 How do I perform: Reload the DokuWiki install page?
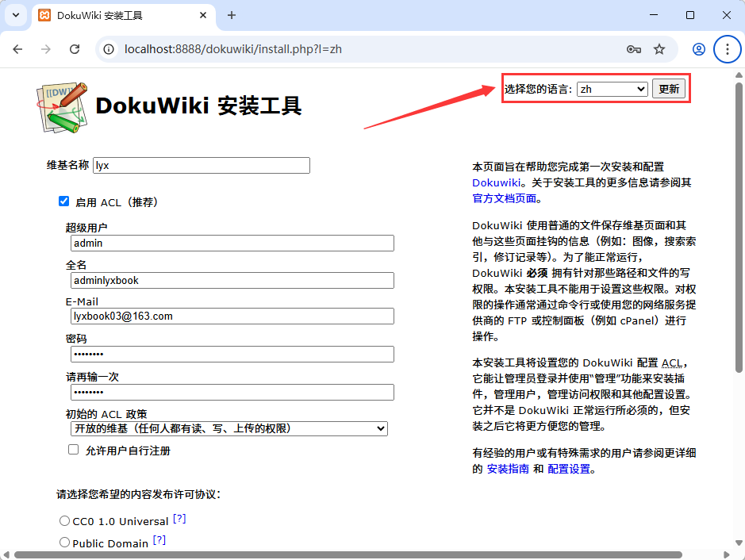pyautogui.click(x=75, y=48)
